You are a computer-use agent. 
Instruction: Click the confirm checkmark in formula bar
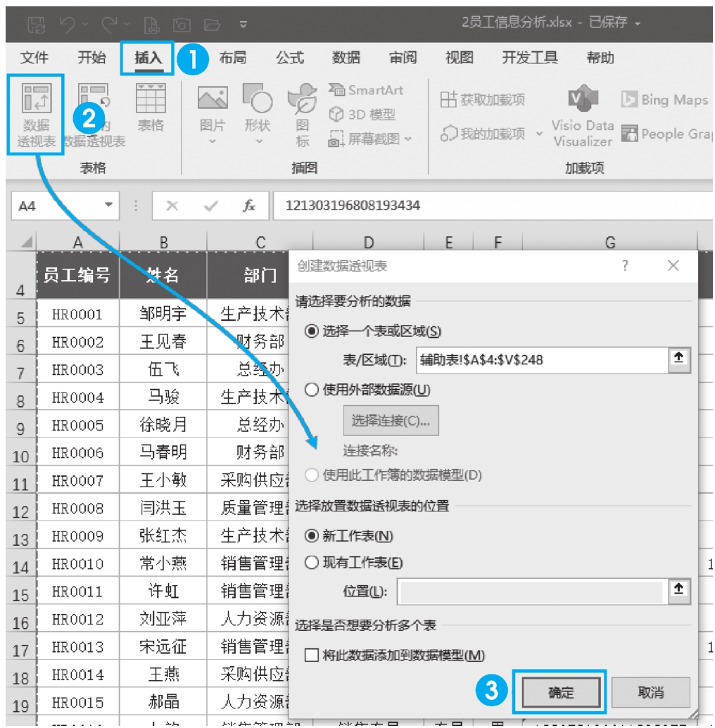tap(210, 205)
